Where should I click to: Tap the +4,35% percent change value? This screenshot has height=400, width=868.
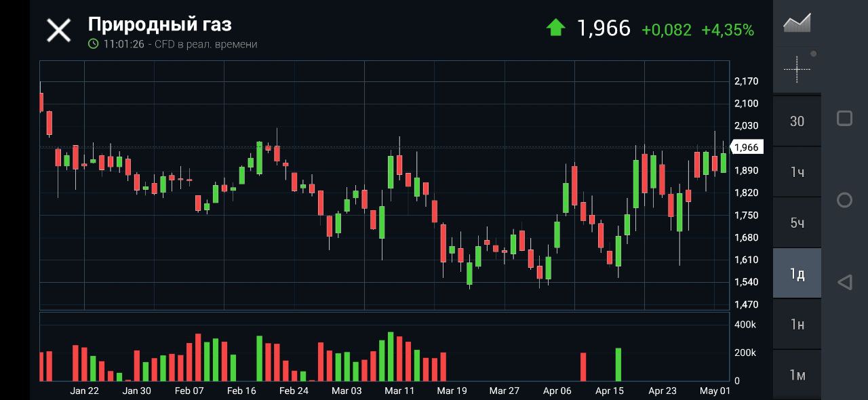(x=728, y=30)
